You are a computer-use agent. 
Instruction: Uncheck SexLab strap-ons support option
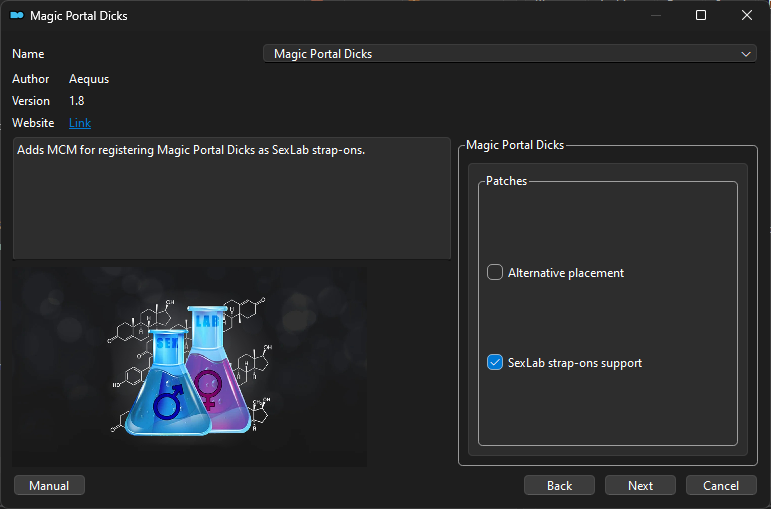click(x=495, y=362)
